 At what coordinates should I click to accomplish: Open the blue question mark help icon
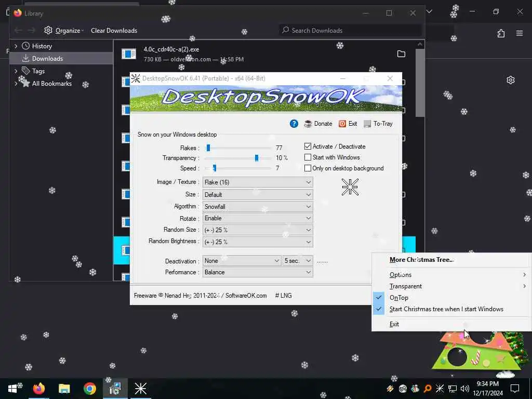[294, 124]
